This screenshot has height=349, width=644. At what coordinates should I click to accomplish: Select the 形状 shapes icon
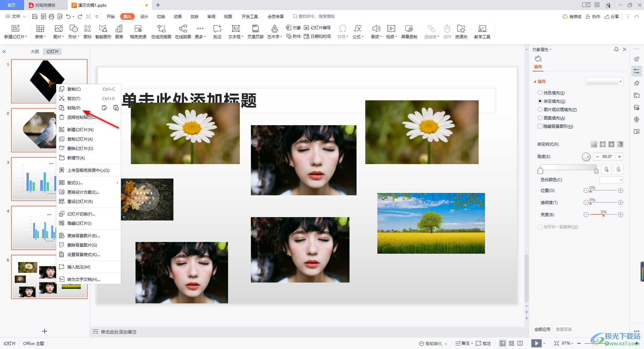73,29
